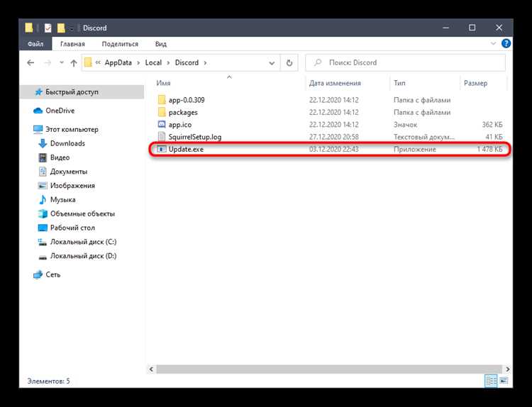Open Downloads in navigation pane
This screenshot has width=532, height=407.
coord(67,143)
